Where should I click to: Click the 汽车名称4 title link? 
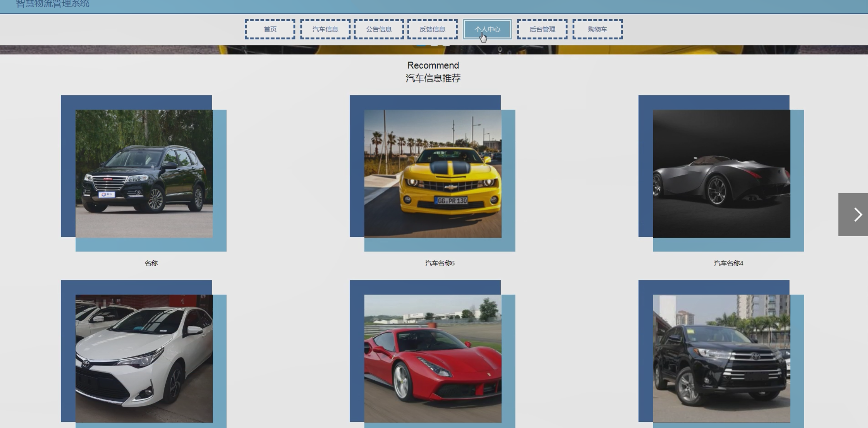[728, 263]
